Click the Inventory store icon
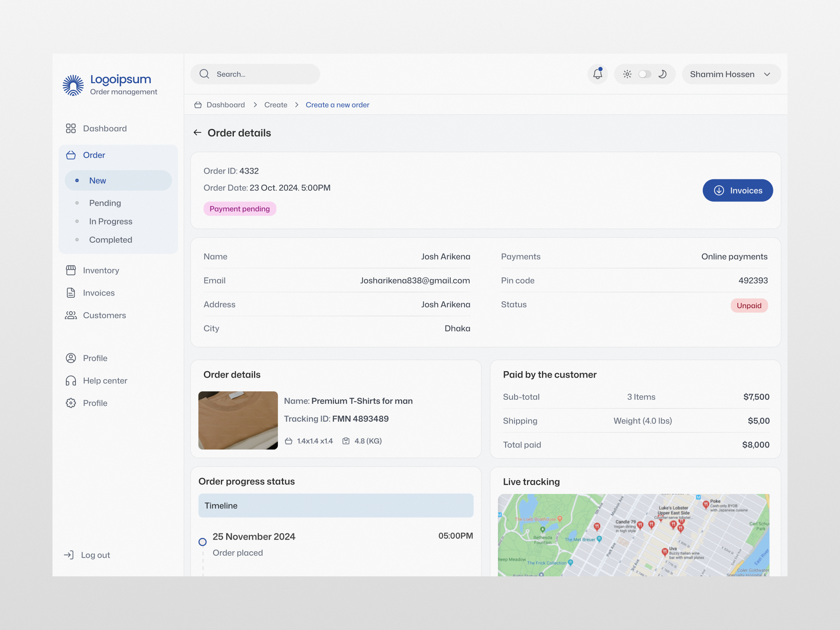The width and height of the screenshot is (840, 630). (x=71, y=270)
